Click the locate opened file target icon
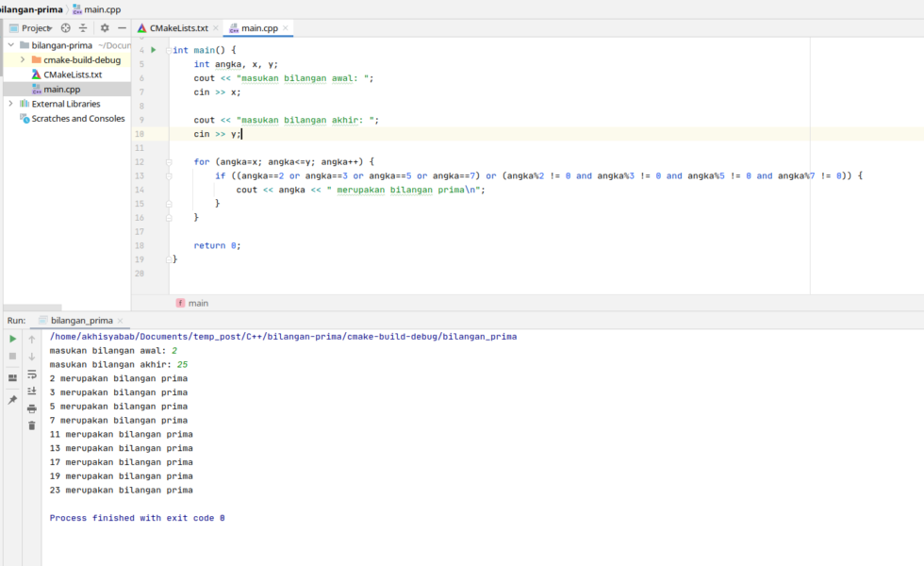This screenshot has width=924, height=566. point(65,28)
